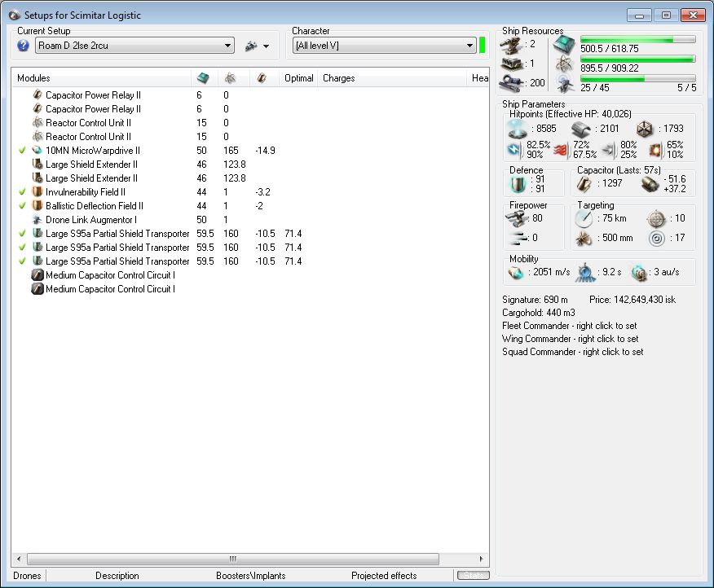This screenshot has width=714, height=588.
Task: Click the structure hitpoints icon showing 1793
Action: pos(645,129)
